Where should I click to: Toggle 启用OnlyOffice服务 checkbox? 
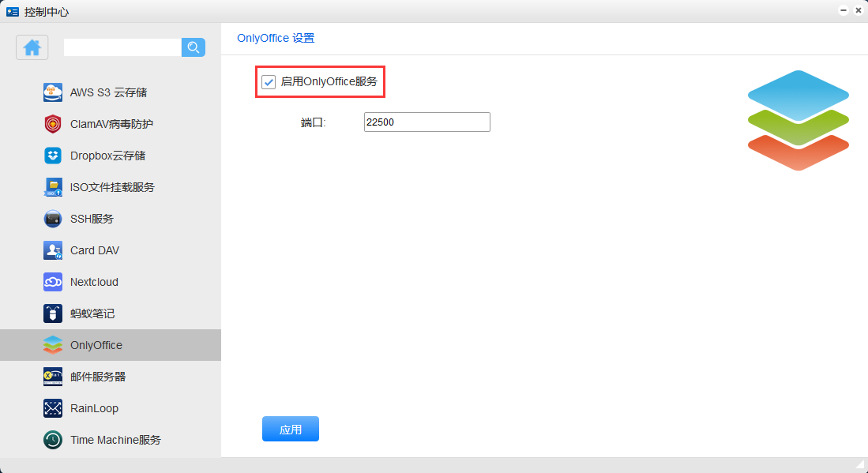(x=269, y=82)
